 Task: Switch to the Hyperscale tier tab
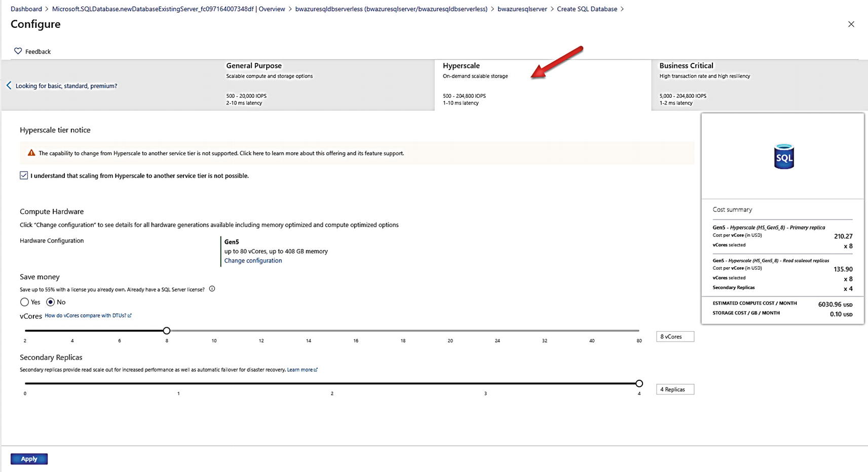[x=543, y=85]
